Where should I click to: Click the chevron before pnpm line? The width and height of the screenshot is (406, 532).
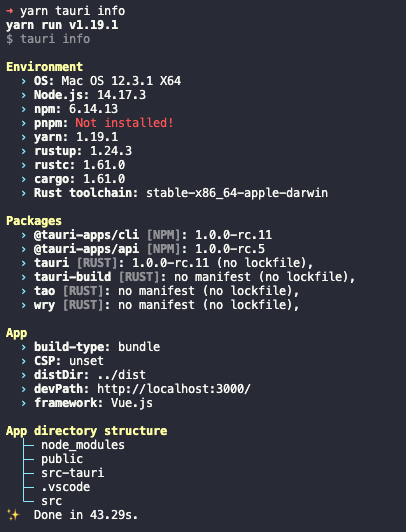pyautogui.click(x=23, y=123)
